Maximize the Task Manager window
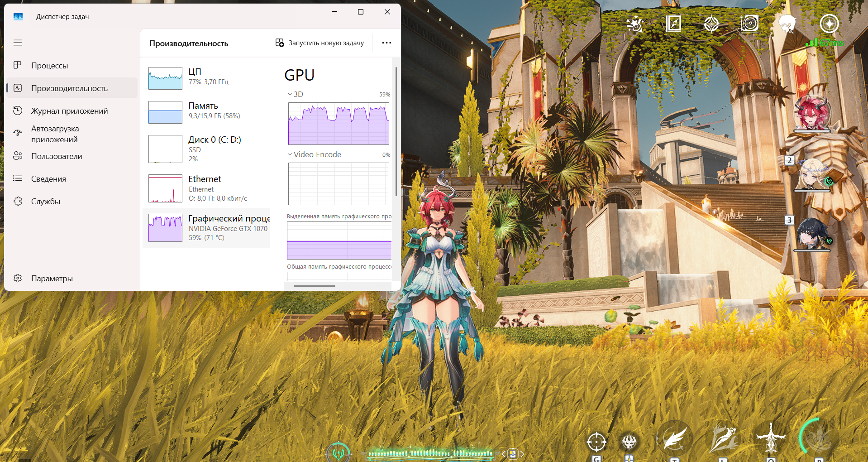This screenshot has height=462, width=868. [361, 12]
